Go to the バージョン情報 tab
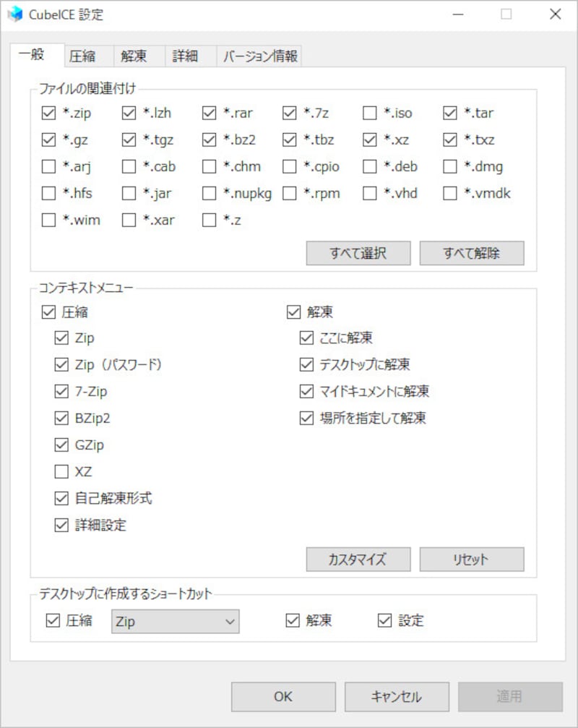This screenshot has height=728, width=578. (x=260, y=56)
